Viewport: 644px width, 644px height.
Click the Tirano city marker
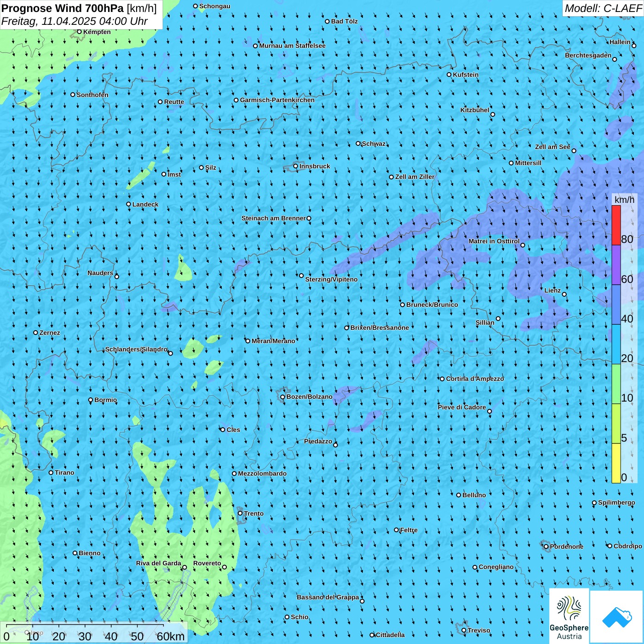(x=51, y=472)
